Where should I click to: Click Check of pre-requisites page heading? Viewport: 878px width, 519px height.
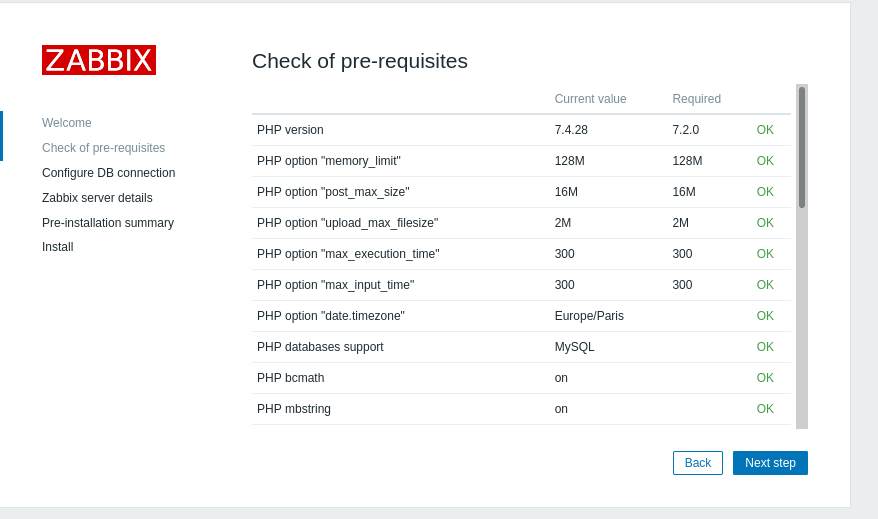tap(359, 61)
